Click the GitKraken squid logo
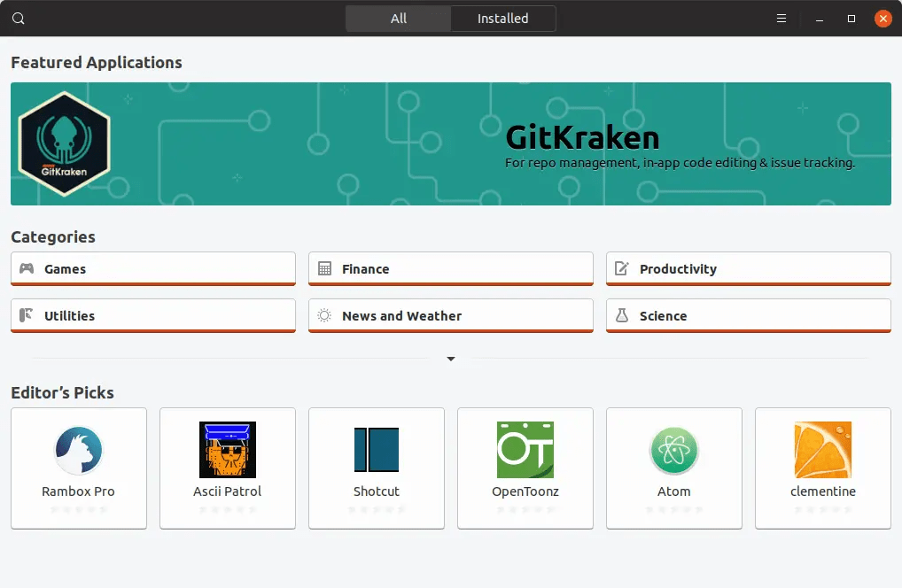This screenshot has height=588, width=902. (64, 142)
